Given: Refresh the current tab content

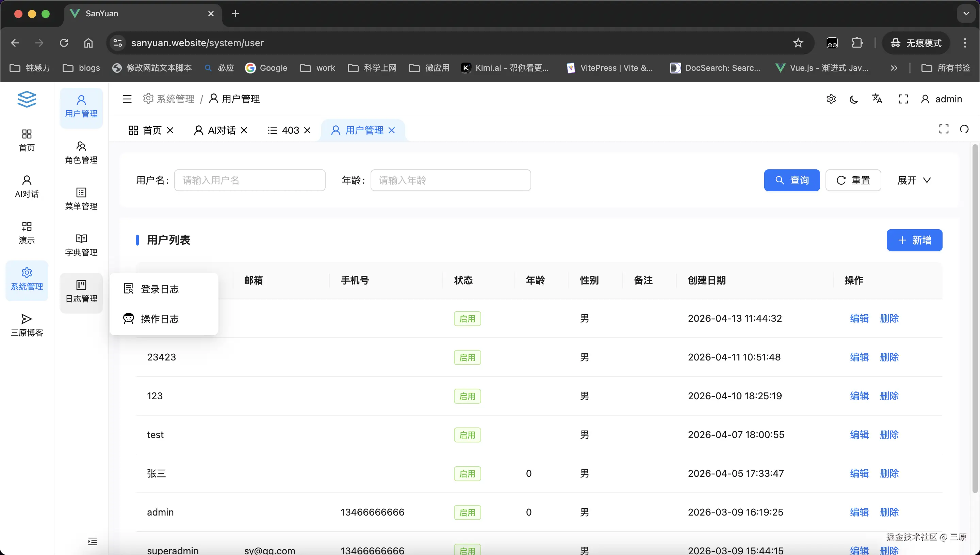Looking at the screenshot, I should coord(964,129).
